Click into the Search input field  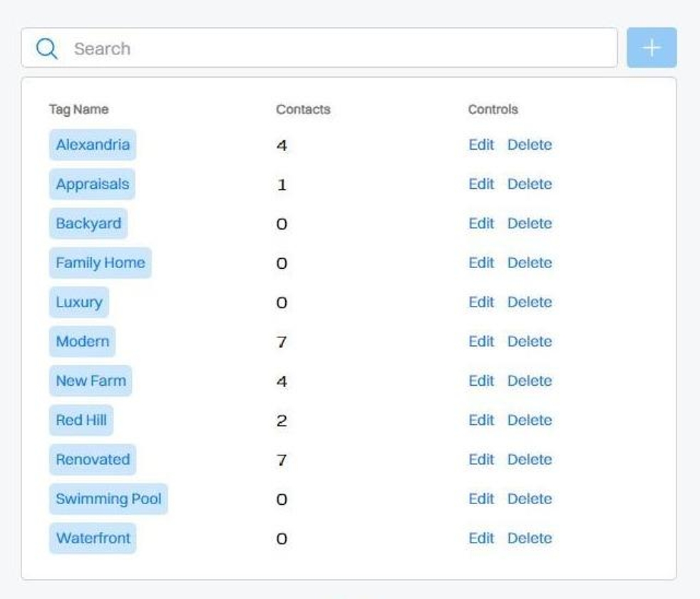click(342, 48)
